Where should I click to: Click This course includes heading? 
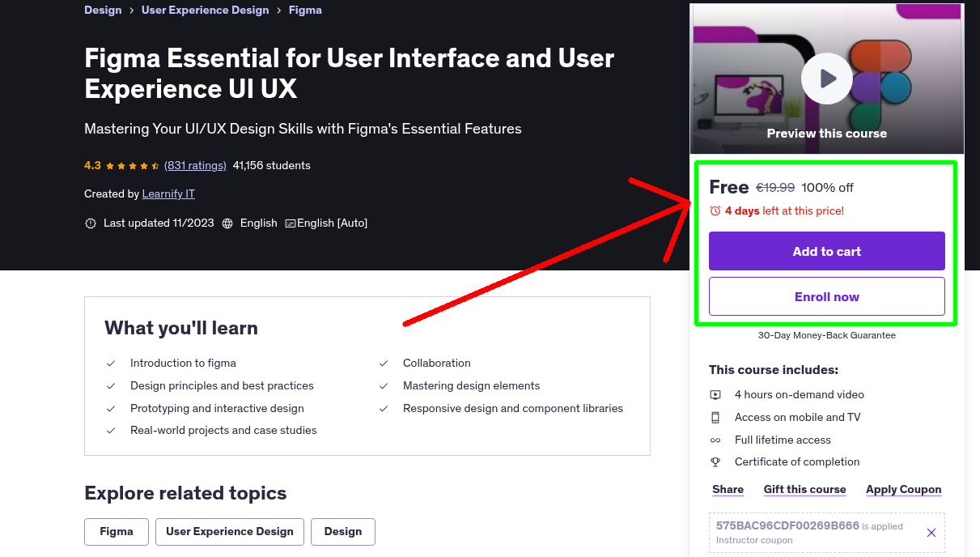(x=774, y=370)
